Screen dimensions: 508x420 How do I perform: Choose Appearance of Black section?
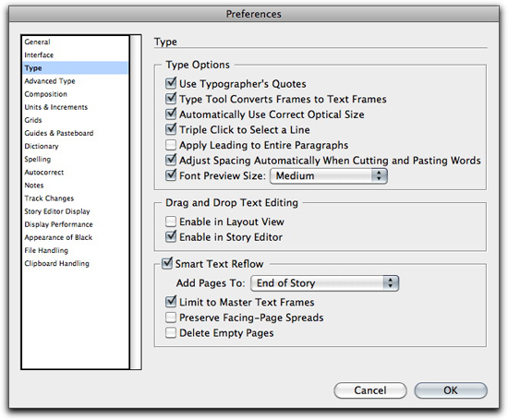(58, 237)
